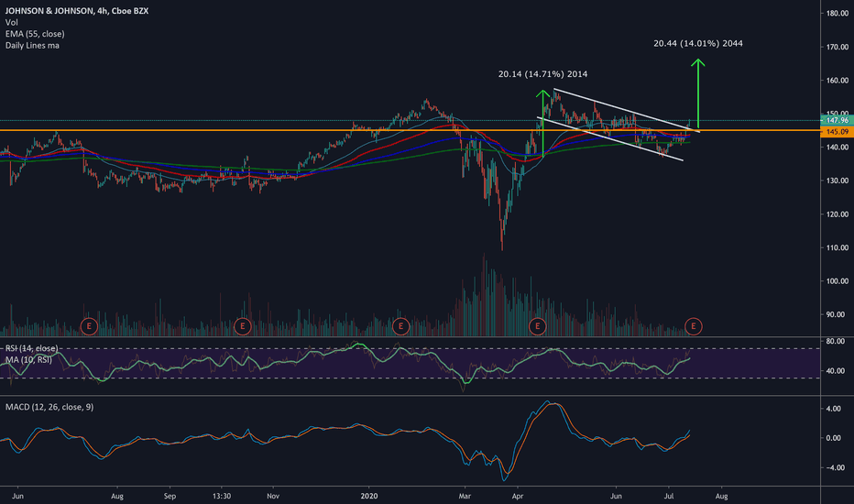Click the 180.00 price axis label
The width and height of the screenshot is (854, 504).
[x=838, y=13]
